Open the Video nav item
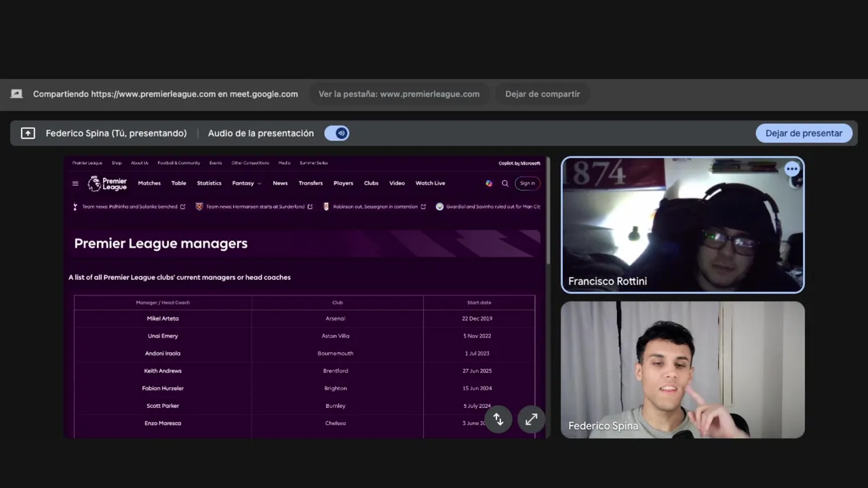 point(397,183)
